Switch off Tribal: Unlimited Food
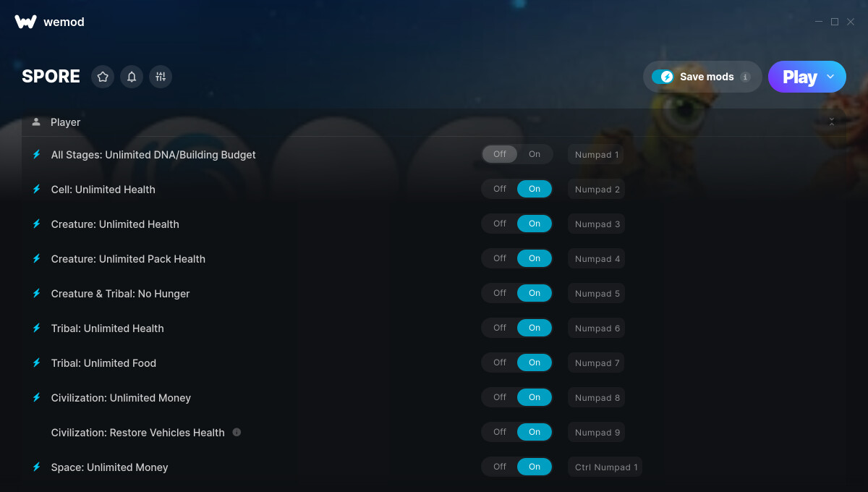868x492 pixels. (500, 362)
